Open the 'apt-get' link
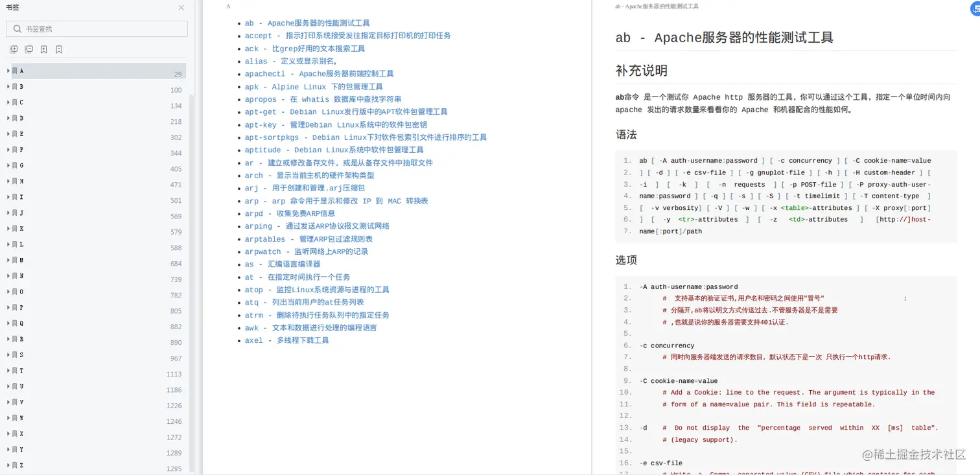980x475 pixels. click(346, 111)
